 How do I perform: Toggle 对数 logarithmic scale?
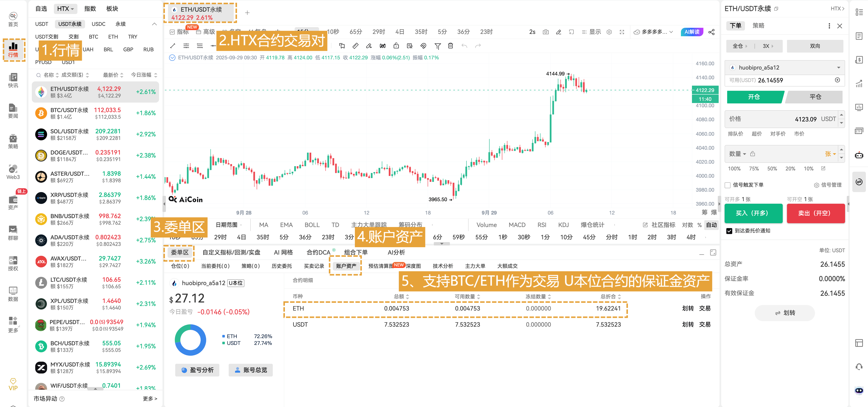(687, 225)
